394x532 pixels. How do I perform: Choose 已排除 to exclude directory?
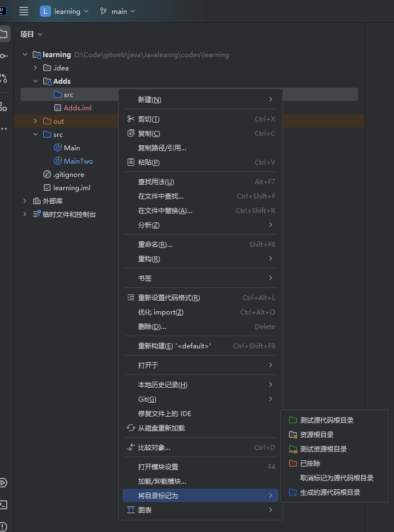point(310,464)
